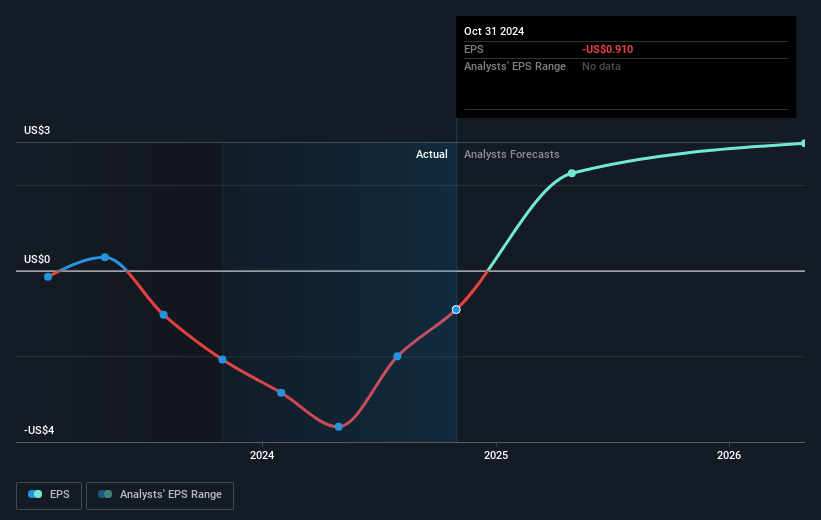Click the '2026' x-axis label
Viewport: 821px width, 520px height.
729,455
